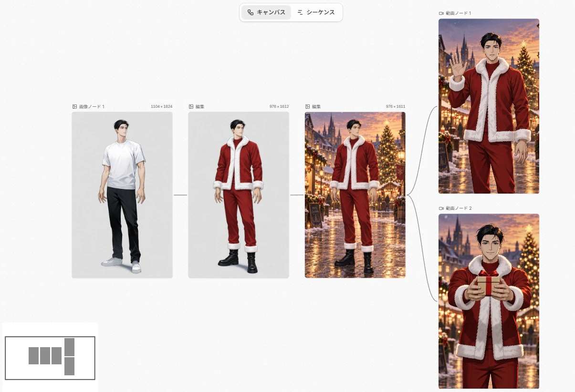
Task: Click the image icon of the 976 × 1612 編集 node
Action: (x=191, y=107)
